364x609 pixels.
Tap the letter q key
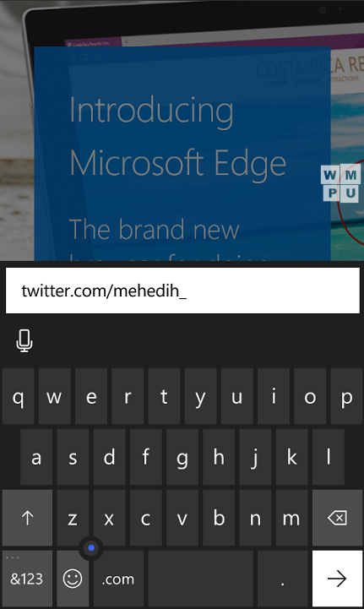click(x=18, y=396)
